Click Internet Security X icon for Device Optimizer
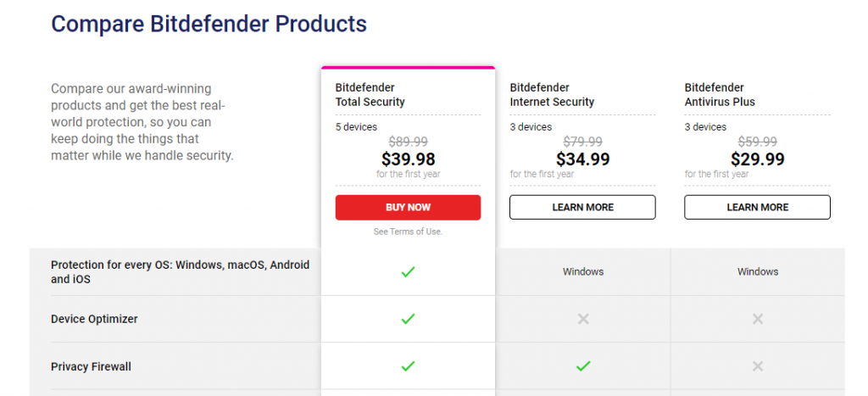Image resolution: width=868 pixels, height=396 pixels. 583,319
